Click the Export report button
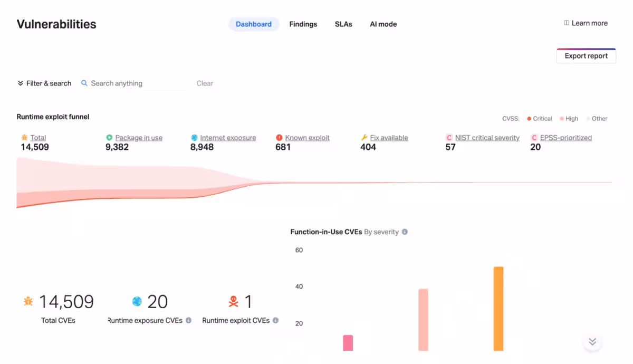Image resolution: width=633 pixels, height=364 pixels. pos(586,56)
